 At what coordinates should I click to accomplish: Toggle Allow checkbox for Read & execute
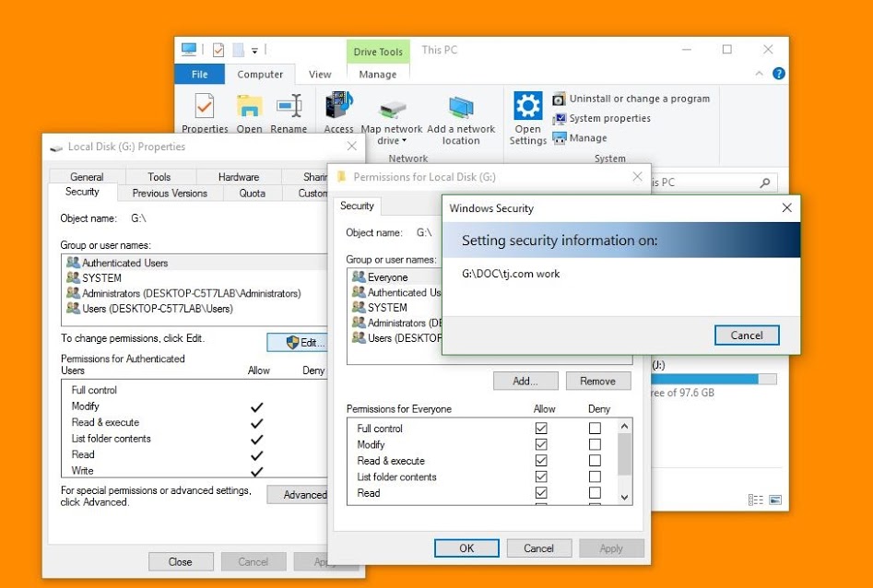pyautogui.click(x=541, y=461)
